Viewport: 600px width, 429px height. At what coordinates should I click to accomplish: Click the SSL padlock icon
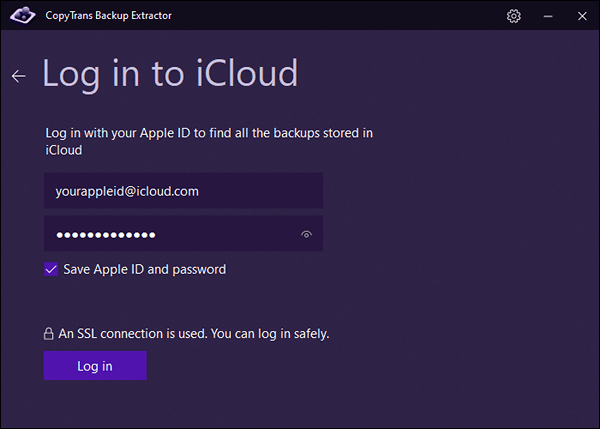click(x=49, y=334)
